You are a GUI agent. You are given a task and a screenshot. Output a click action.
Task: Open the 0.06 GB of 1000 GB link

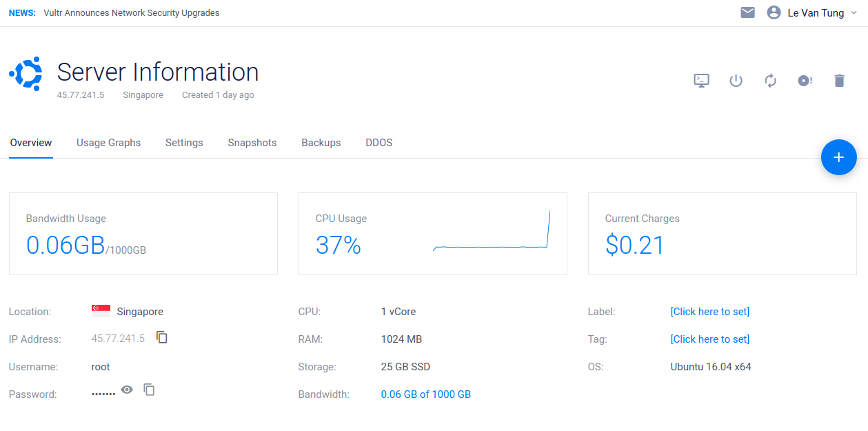[x=425, y=394]
